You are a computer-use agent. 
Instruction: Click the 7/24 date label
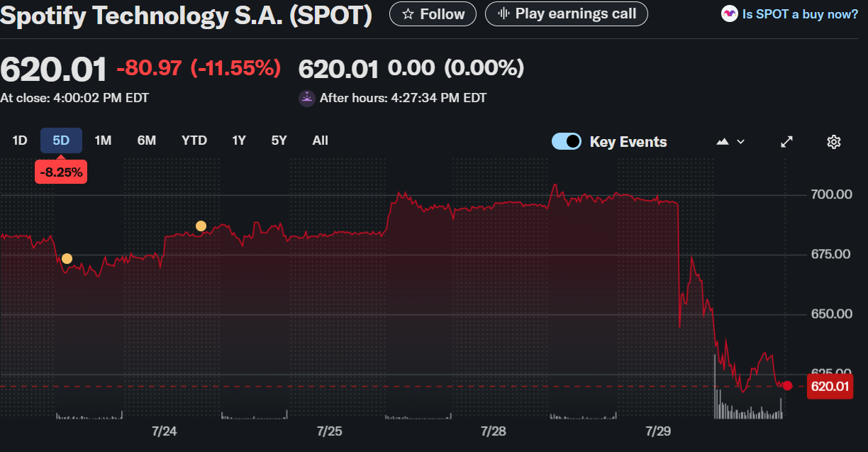(164, 431)
